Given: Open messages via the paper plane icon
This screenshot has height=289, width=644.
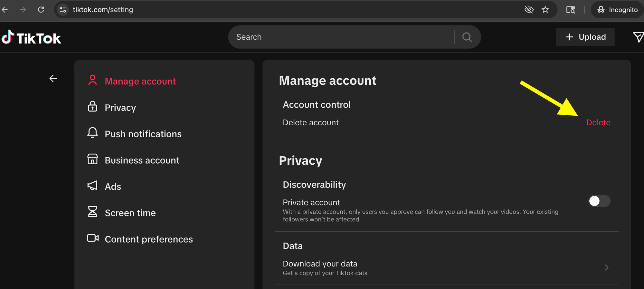Looking at the screenshot, I should pos(638,37).
